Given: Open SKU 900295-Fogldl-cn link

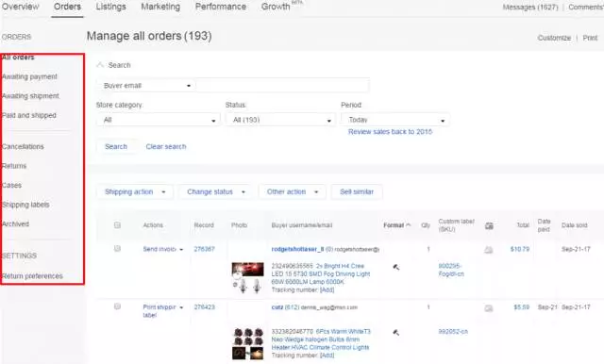Looking at the screenshot, I should 451,270.
